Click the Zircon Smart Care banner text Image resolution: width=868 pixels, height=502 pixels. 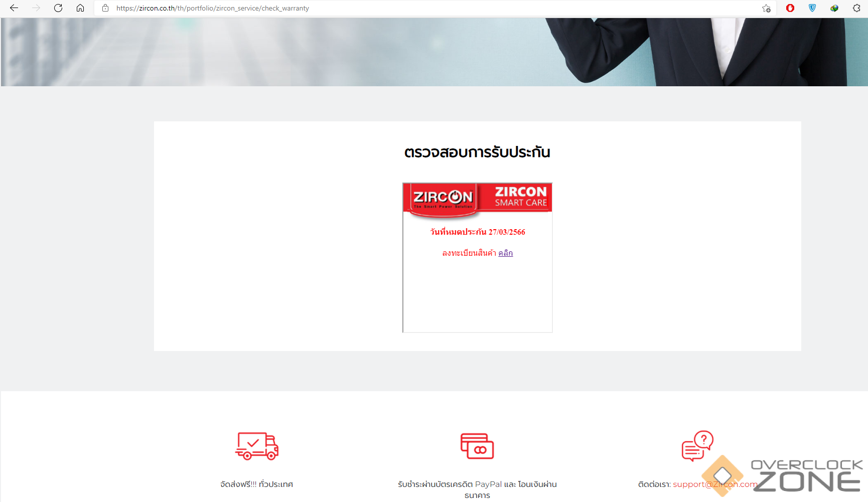click(521, 197)
